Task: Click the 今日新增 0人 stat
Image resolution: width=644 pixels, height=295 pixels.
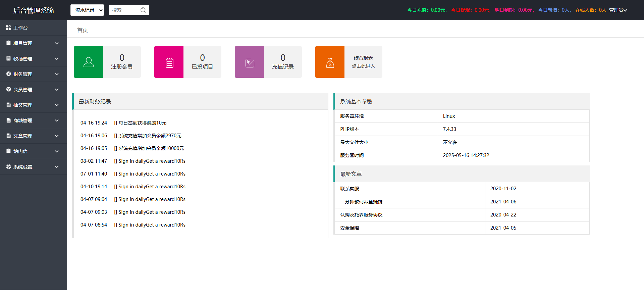Action: click(x=555, y=10)
